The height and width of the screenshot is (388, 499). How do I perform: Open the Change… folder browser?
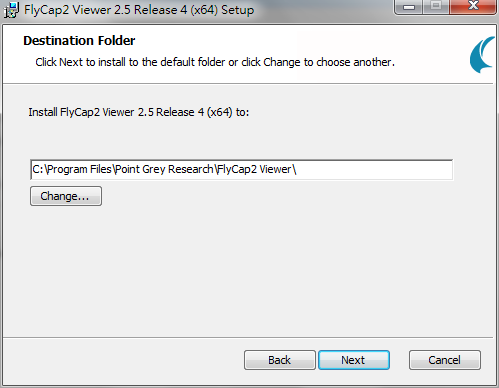tap(66, 196)
